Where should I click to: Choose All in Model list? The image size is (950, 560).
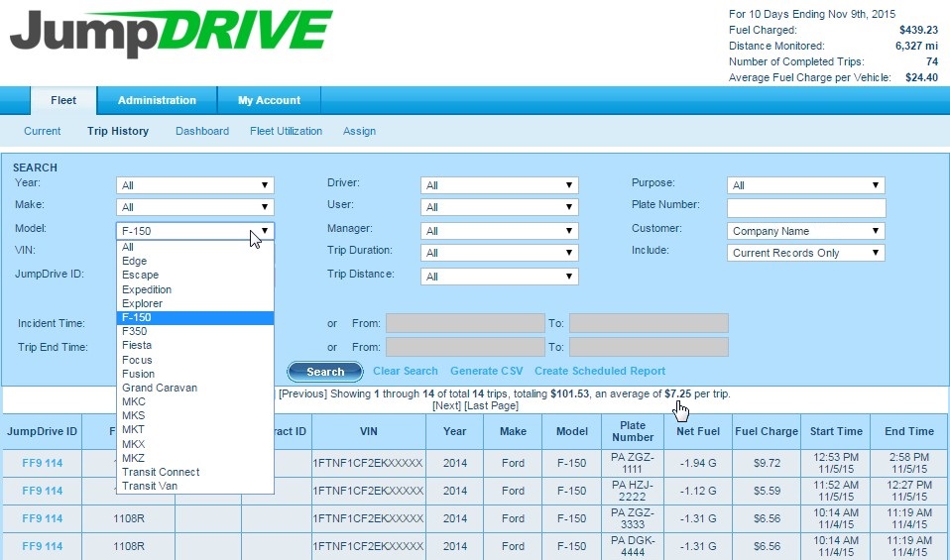[195, 247]
